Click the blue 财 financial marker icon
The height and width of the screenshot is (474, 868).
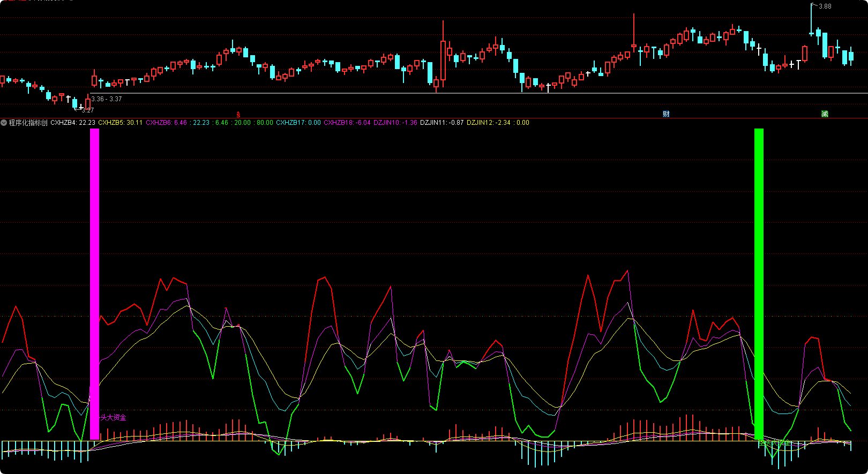click(x=666, y=114)
